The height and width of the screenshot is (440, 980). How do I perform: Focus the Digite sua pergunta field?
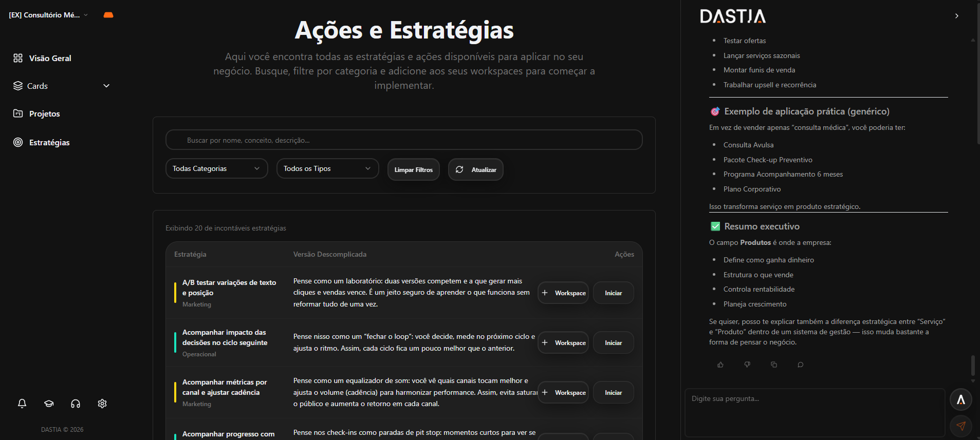point(815,412)
